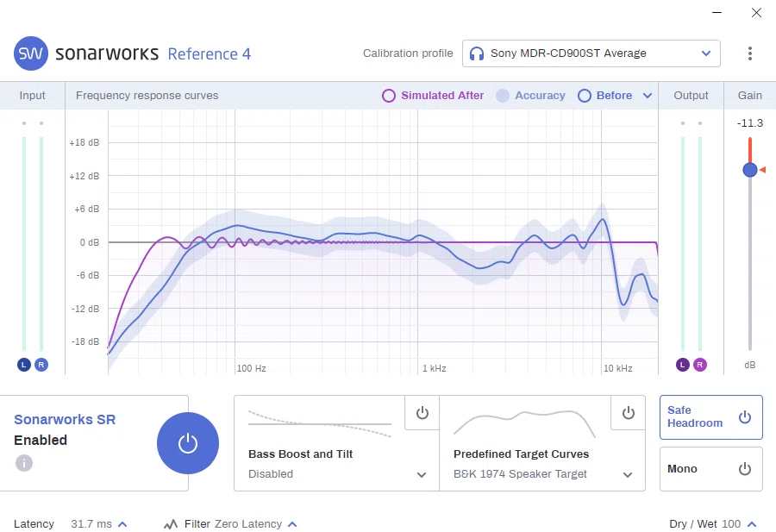
Task: Toggle the Sonarworks SR main power button
Action: point(188,443)
